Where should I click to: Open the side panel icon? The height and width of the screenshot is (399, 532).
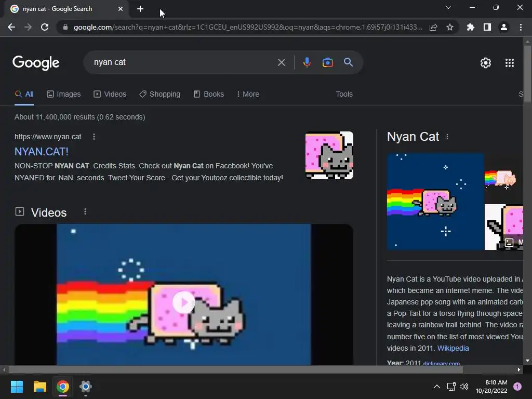point(487,27)
